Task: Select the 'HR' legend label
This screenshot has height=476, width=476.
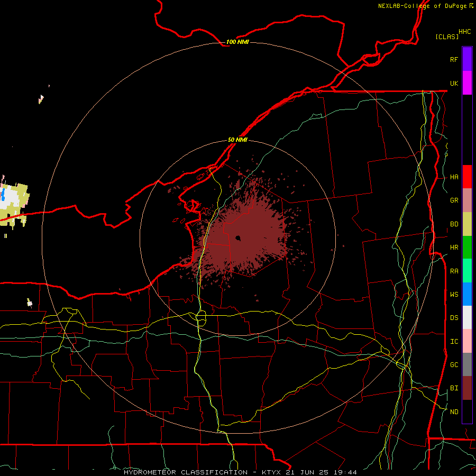Action: (454, 248)
